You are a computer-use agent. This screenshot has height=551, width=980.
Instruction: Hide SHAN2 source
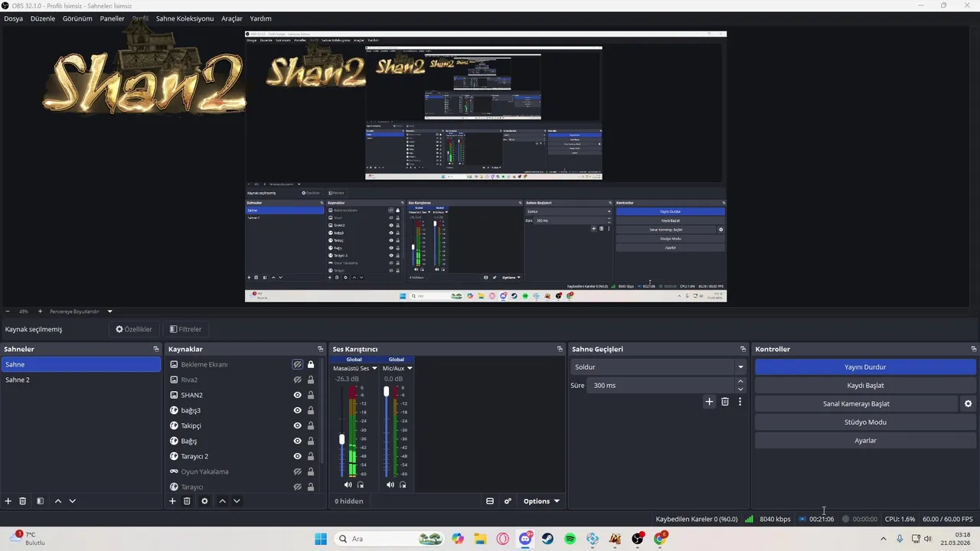point(298,396)
